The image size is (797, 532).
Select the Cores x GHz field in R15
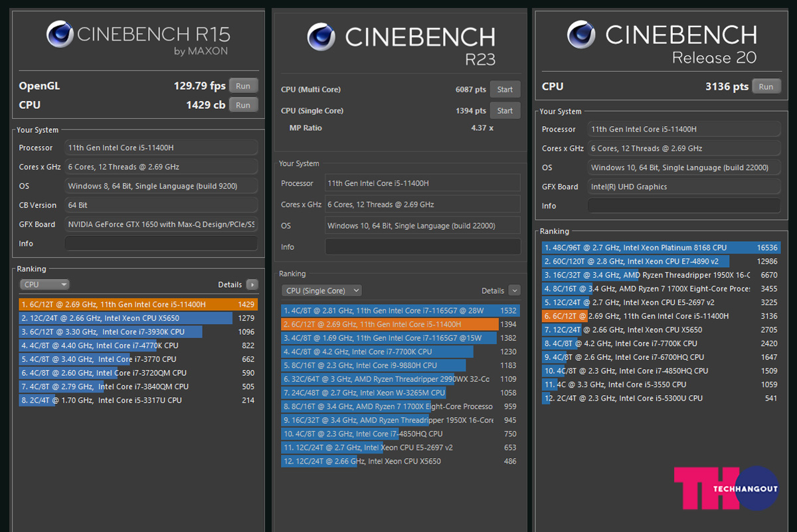pos(161,167)
